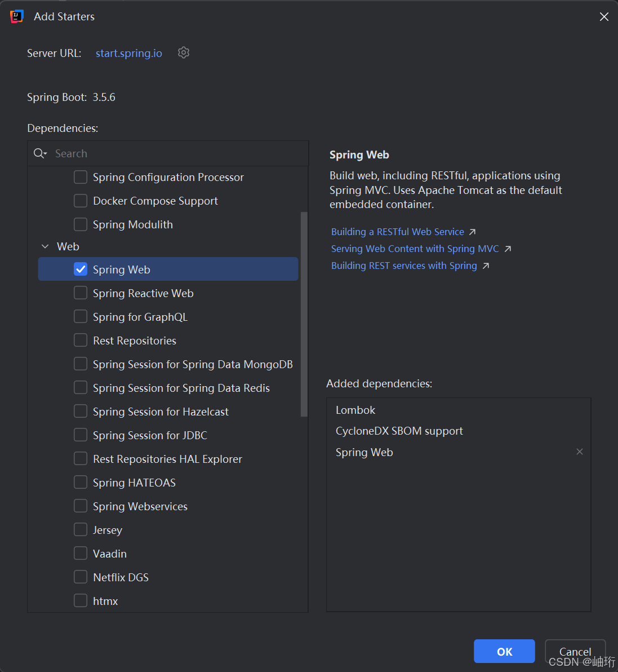This screenshot has width=618, height=672.
Task: Select the Spring Reactive Web row label
Action: (143, 294)
